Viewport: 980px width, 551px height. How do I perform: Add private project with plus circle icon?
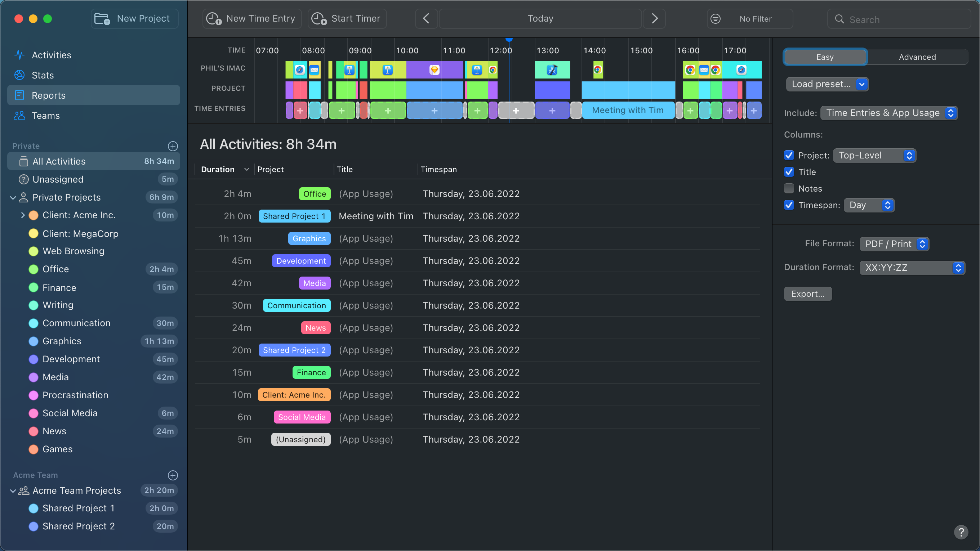[x=173, y=146]
